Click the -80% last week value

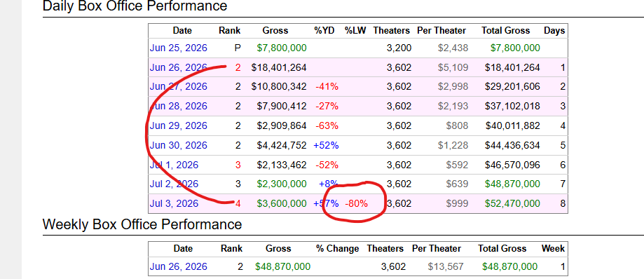pyautogui.click(x=357, y=203)
